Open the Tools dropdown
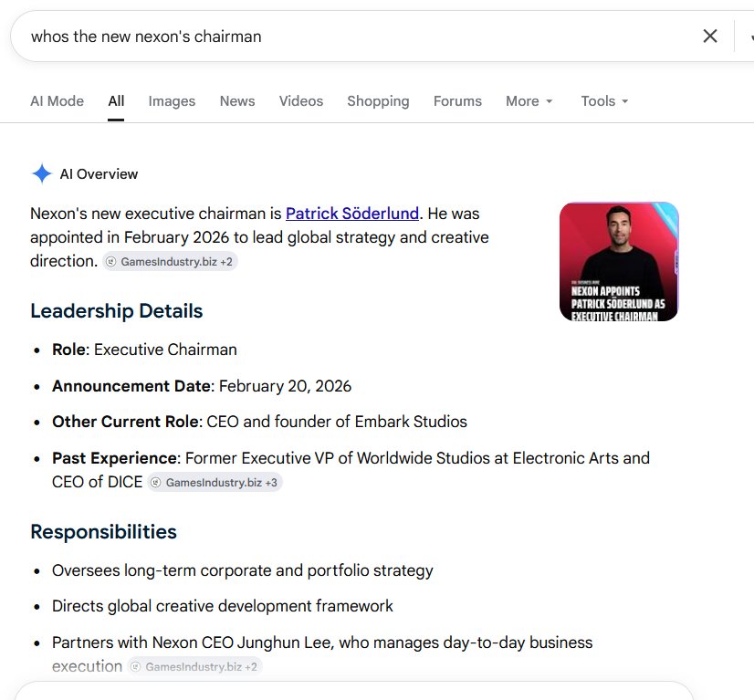Image resolution: width=754 pixels, height=700 pixels. pyautogui.click(x=604, y=101)
